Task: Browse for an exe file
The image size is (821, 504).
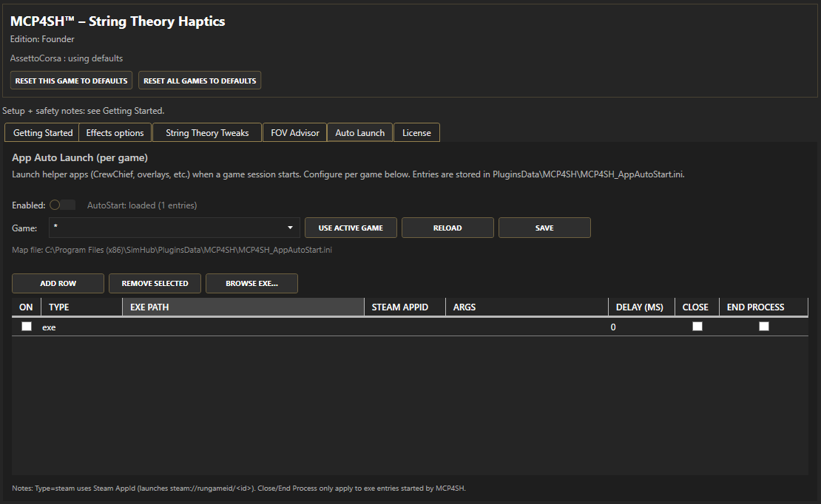Action: pyautogui.click(x=251, y=283)
